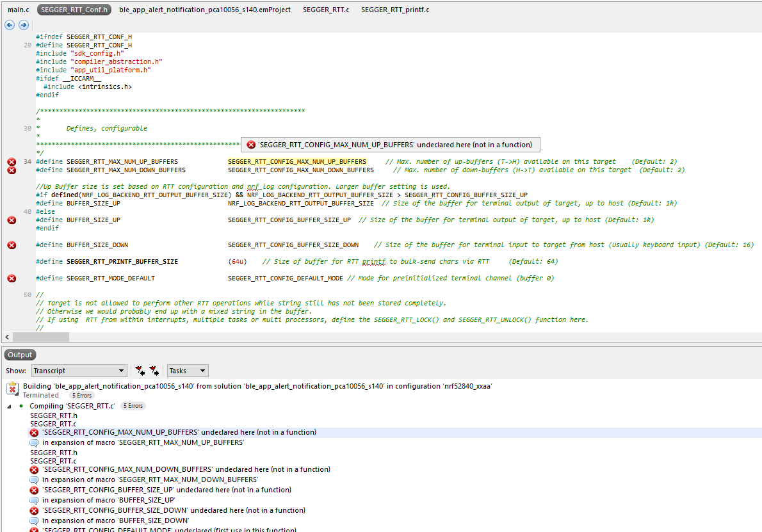Navigate forward with the right arrow icon

pos(23,25)
